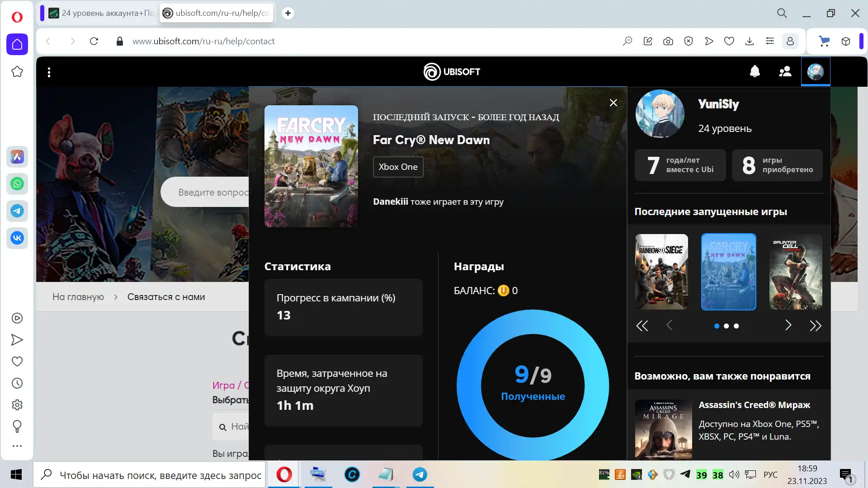Reload the Ubisoft help page
Screen dimensions: 868x488
tap(94, 41)
